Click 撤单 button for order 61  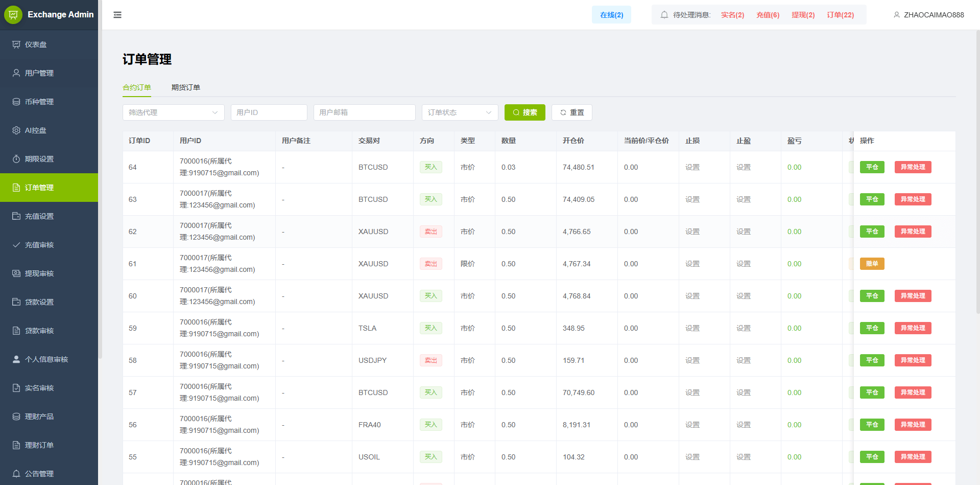[872, 264]
